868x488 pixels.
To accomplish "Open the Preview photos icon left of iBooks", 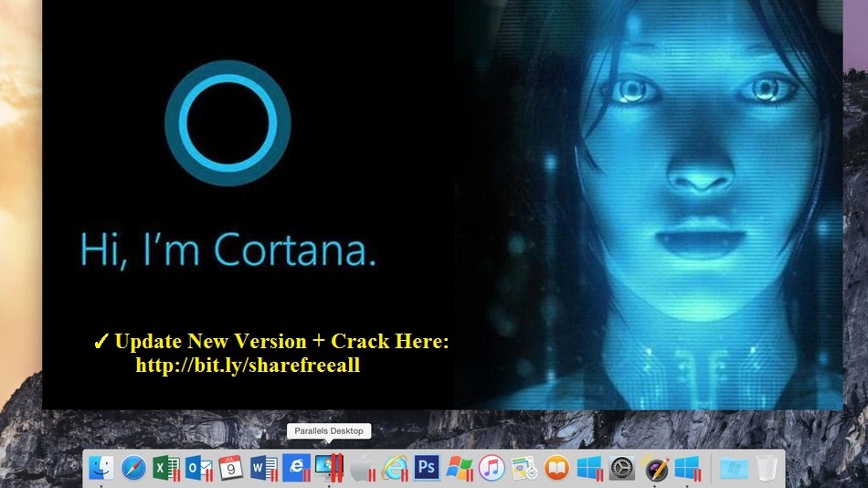I will pyautogui.click(x=524, y=468).
